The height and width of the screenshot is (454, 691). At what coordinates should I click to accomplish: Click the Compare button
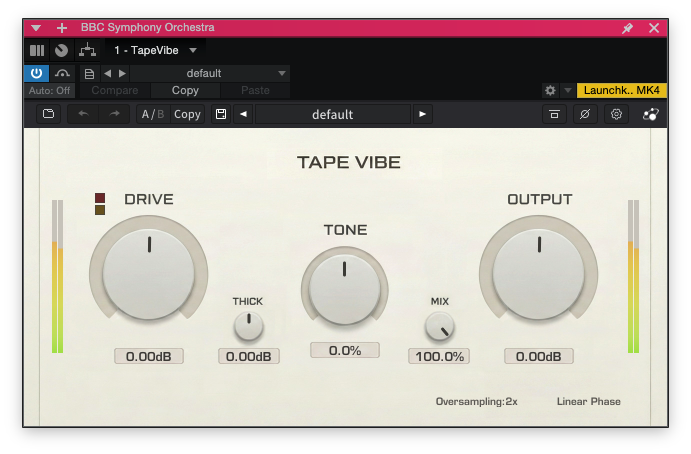click(115, 91)
